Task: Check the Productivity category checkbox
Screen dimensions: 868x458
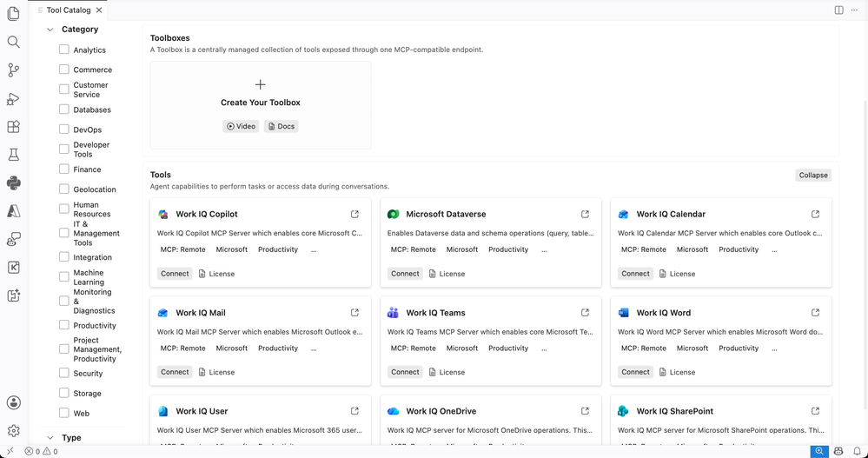Action: [x=64, y=325]
